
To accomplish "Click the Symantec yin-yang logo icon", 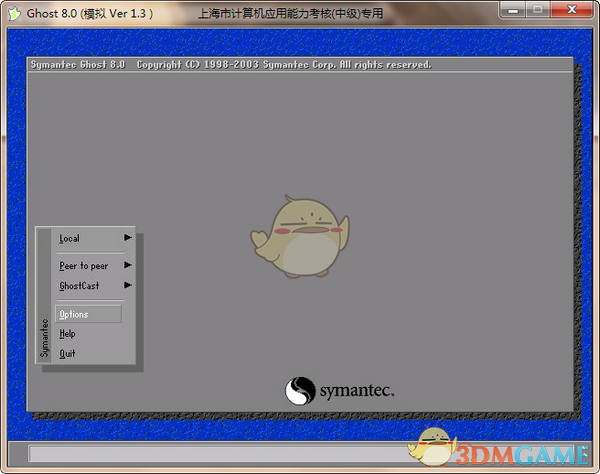I will click(x=302, y=390).
